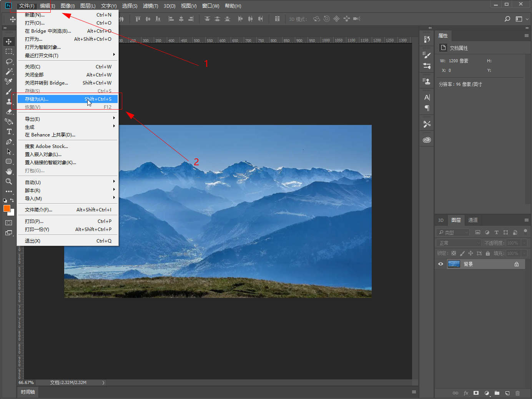This screenshot has width=532, height=399.
Task: Toggle lock all padlock in Layers panel
Action: pos(487,253)
